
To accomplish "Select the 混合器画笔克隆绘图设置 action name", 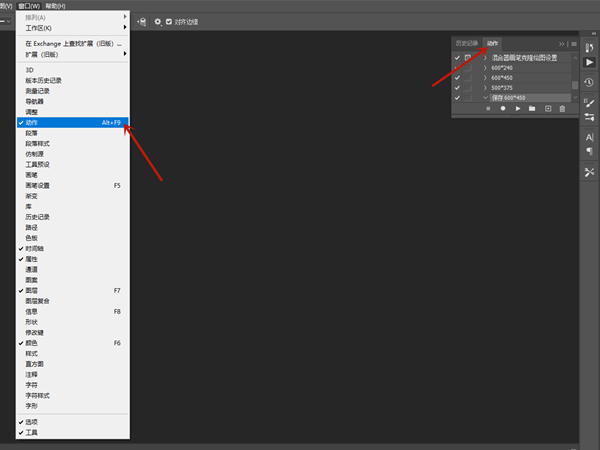I will (524, 58).
